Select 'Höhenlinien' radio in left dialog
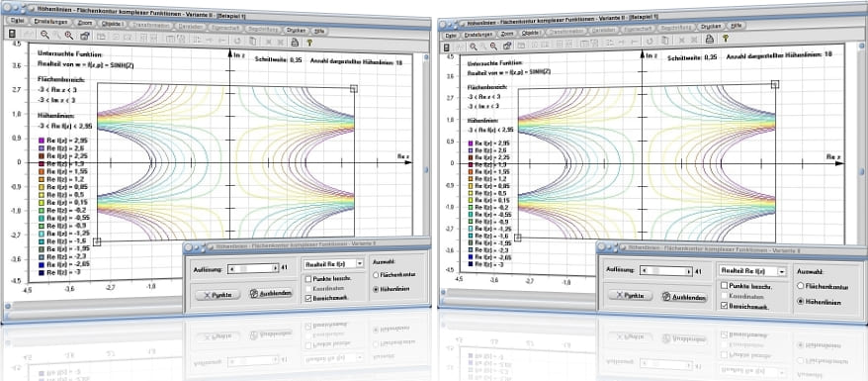This screenshot has height=381, width=868. click(377, 289)
